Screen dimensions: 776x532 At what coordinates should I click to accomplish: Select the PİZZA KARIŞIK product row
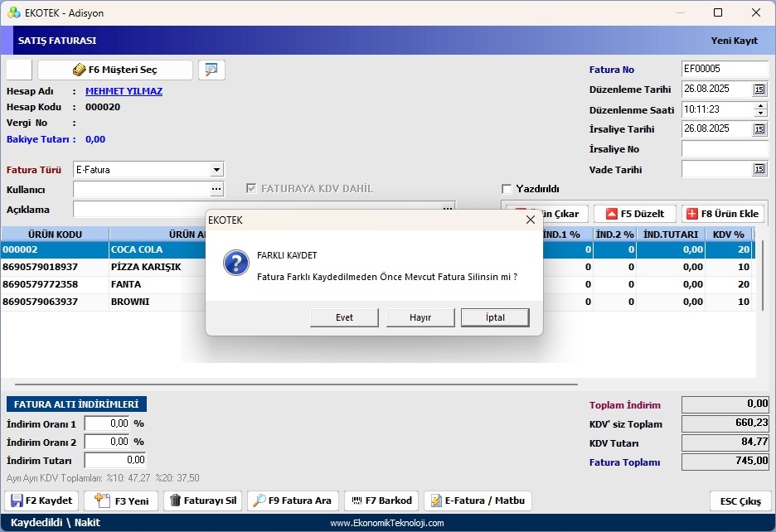[x=377, y=267]
